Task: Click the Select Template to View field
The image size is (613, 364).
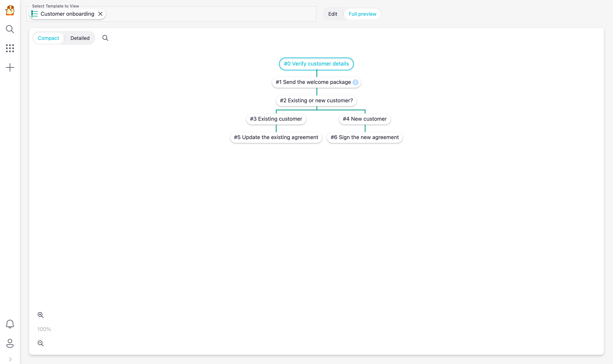Action: 171,14
